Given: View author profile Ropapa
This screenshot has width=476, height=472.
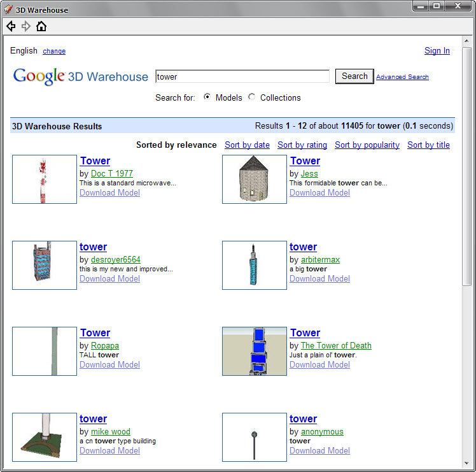Looking at the screenshot, I should click(x=105, y=346).
